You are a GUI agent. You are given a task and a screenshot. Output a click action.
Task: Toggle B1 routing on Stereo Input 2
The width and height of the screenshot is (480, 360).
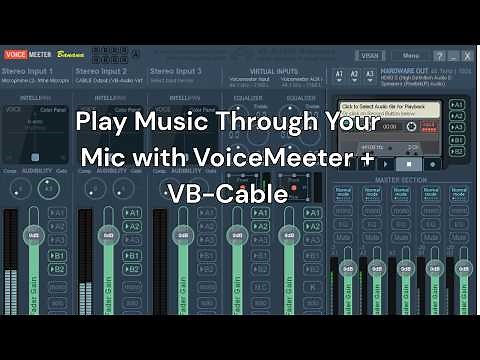coord(132,255)
